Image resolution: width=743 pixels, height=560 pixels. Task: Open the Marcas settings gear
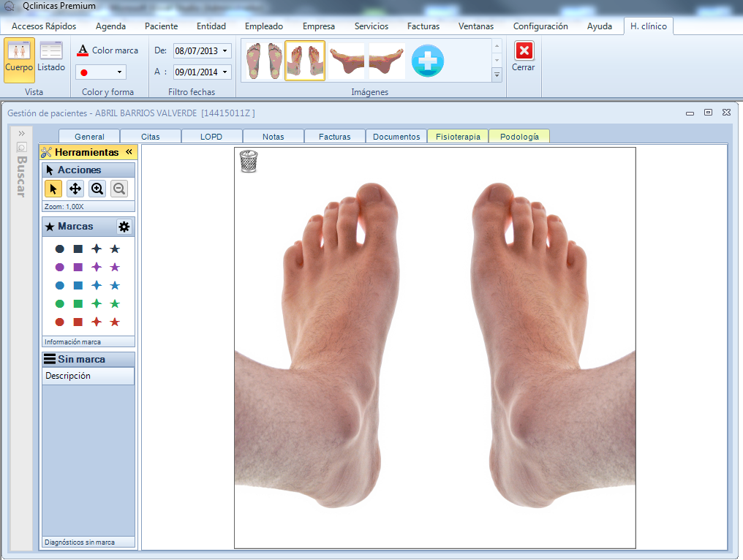(124, 227)
